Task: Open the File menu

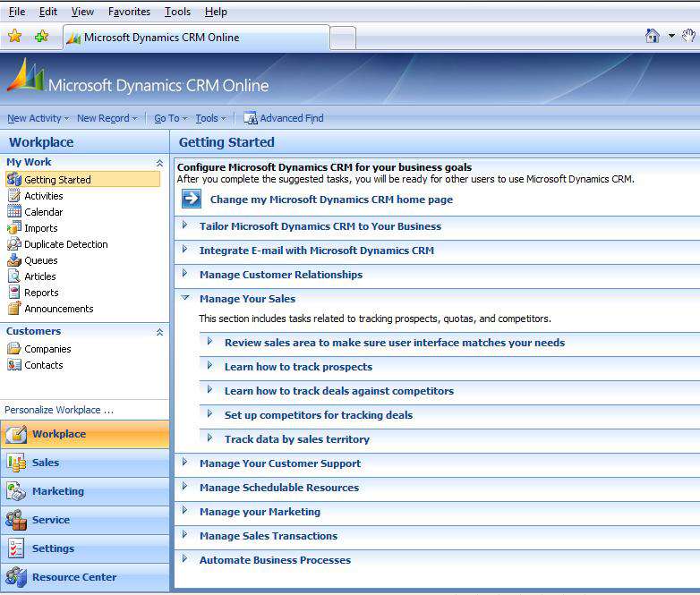Action: [17, 12]
